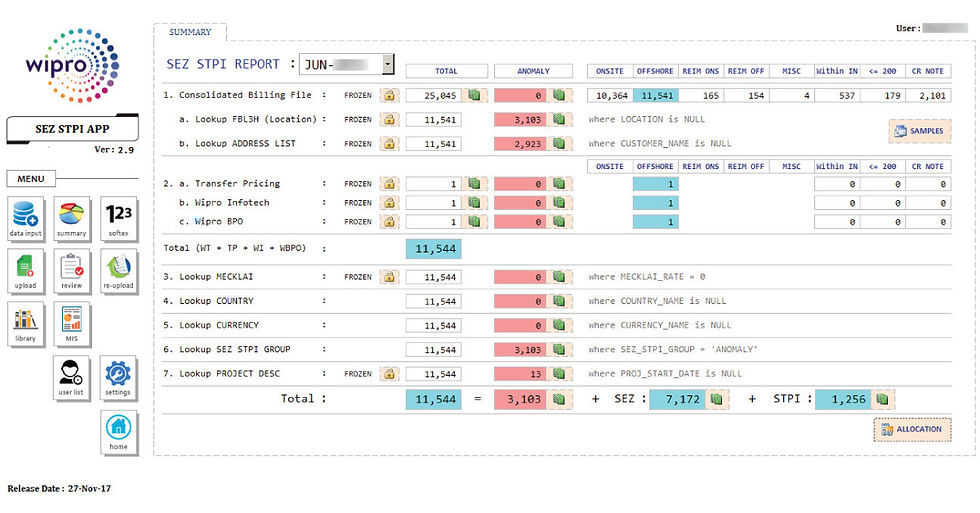This screenshot has width=980, height=513.
Task: Export the Transfer Pricing total data
Action: 474,184
